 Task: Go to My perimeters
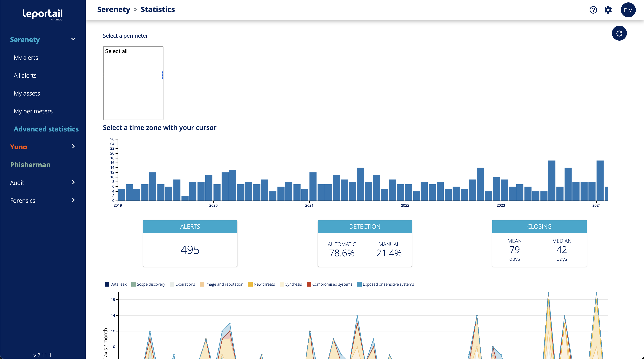click(x=33, y=111)
